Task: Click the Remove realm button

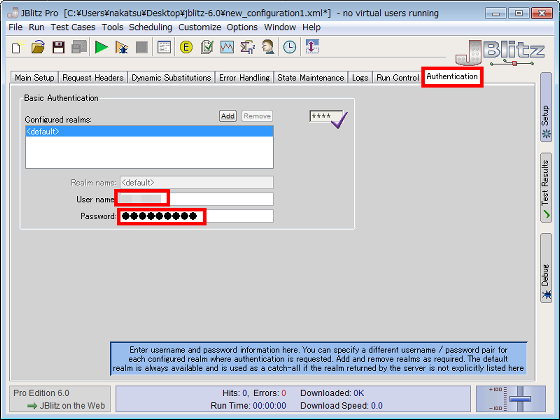Action: [257, 116]
